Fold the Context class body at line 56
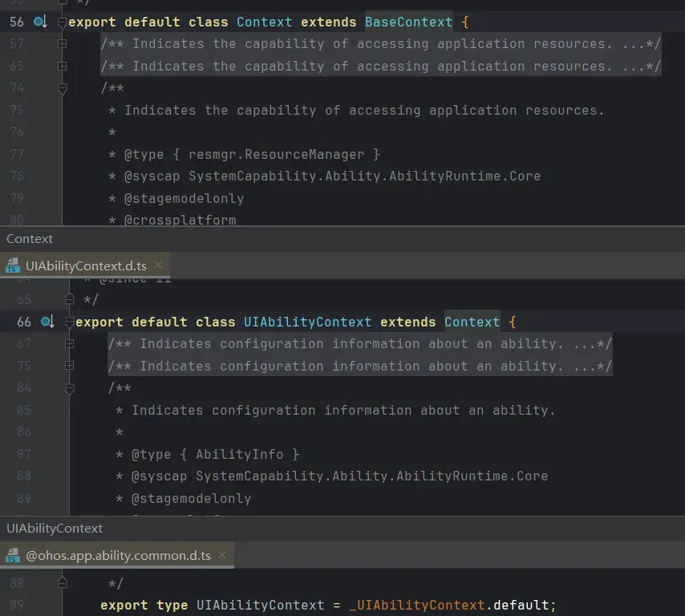The width and height of the screenshot is (685, 616). (x=63, y=22)
